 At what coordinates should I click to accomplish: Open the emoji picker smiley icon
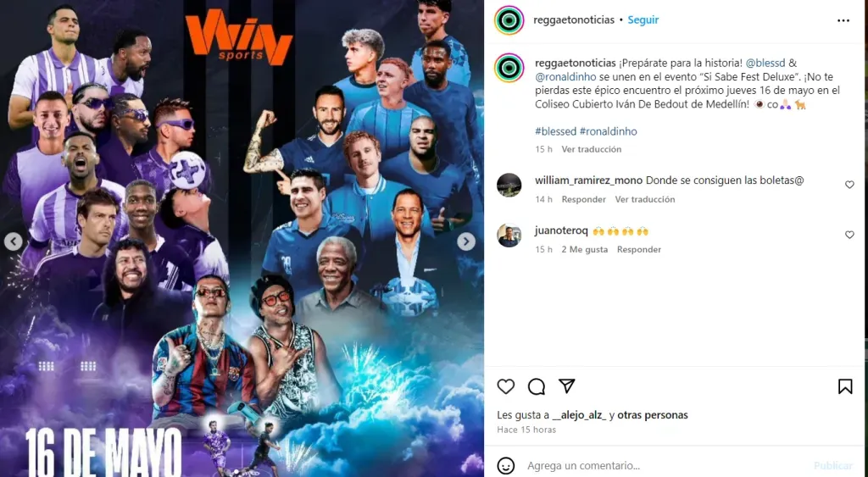tap(505, 465)
